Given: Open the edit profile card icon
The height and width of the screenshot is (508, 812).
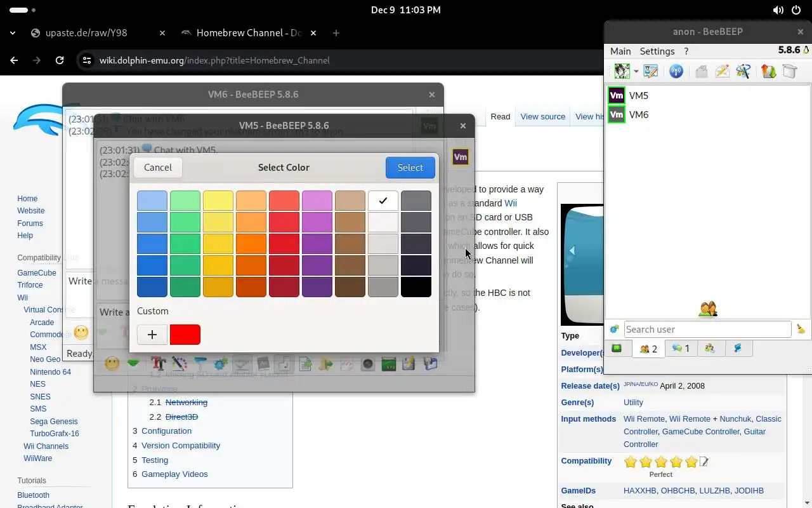Looking at the screenshot, I should (x=651, y=71).
